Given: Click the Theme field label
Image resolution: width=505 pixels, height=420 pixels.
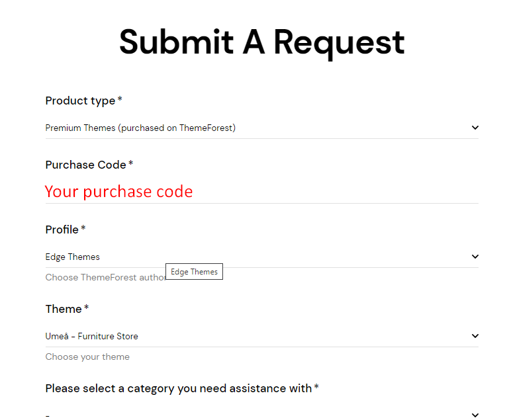Looking at the screenshot, I should [67, 309].
